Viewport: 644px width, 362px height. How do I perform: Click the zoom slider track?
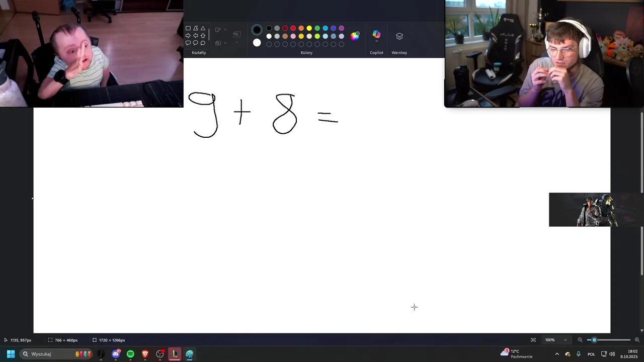point(608,340)
